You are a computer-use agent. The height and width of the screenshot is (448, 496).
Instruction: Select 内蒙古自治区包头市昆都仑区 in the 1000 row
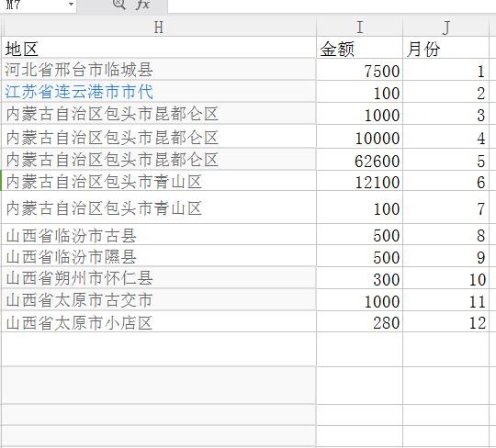[x=159, y=114]
